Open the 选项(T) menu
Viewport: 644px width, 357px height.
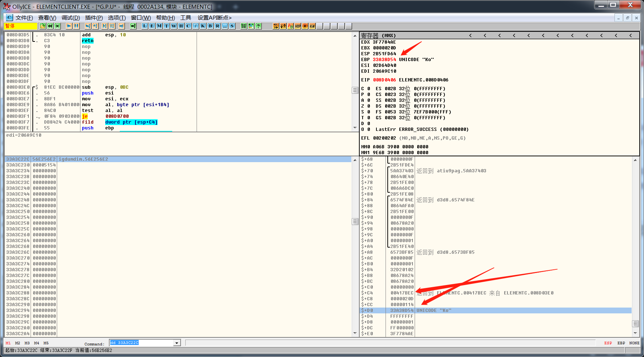pyautogui.click(x=117, y=17)
